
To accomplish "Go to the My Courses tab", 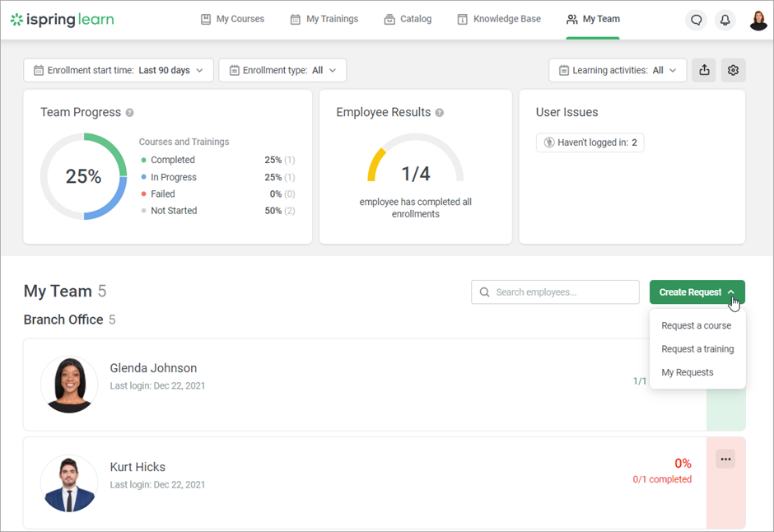I will [232, 19].
